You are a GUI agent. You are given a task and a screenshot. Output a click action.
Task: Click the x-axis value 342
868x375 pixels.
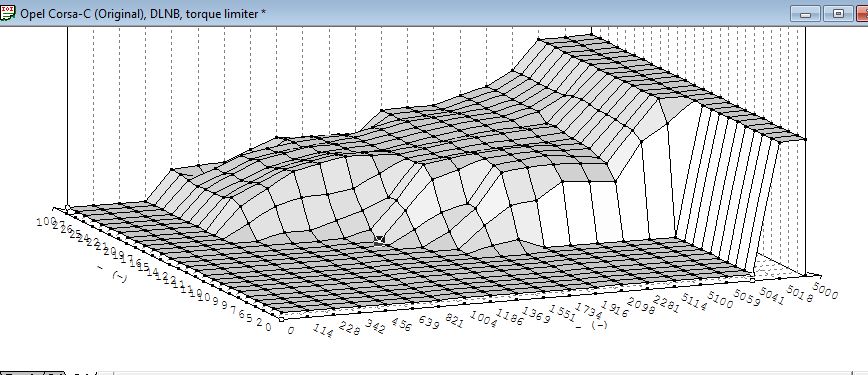click(375, 327)
